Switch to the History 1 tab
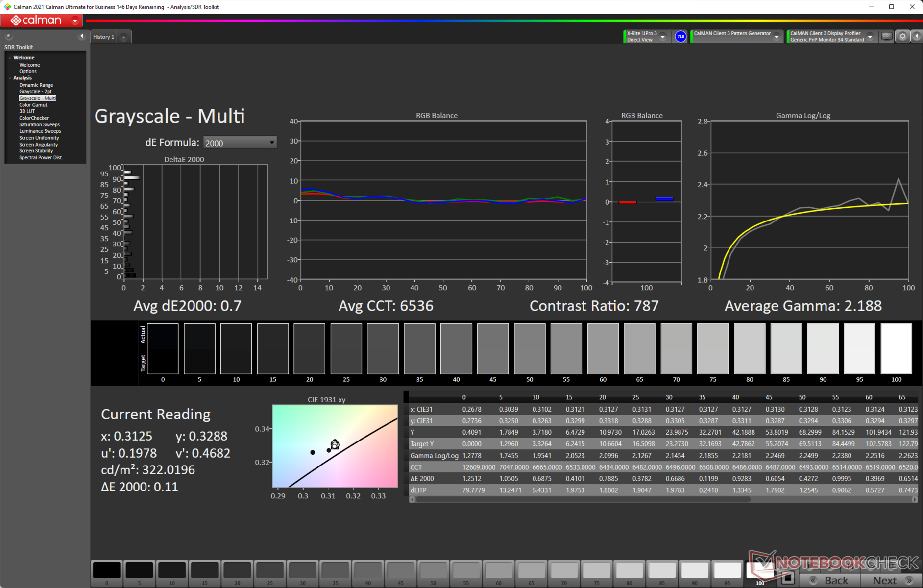This screenshot has width=923, height=588. [103, 37]
